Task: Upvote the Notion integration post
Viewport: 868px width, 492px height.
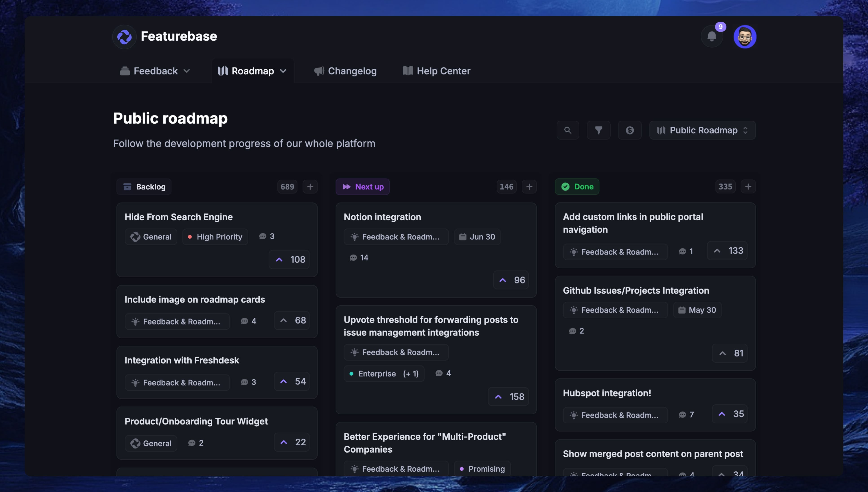Action: 511,280
